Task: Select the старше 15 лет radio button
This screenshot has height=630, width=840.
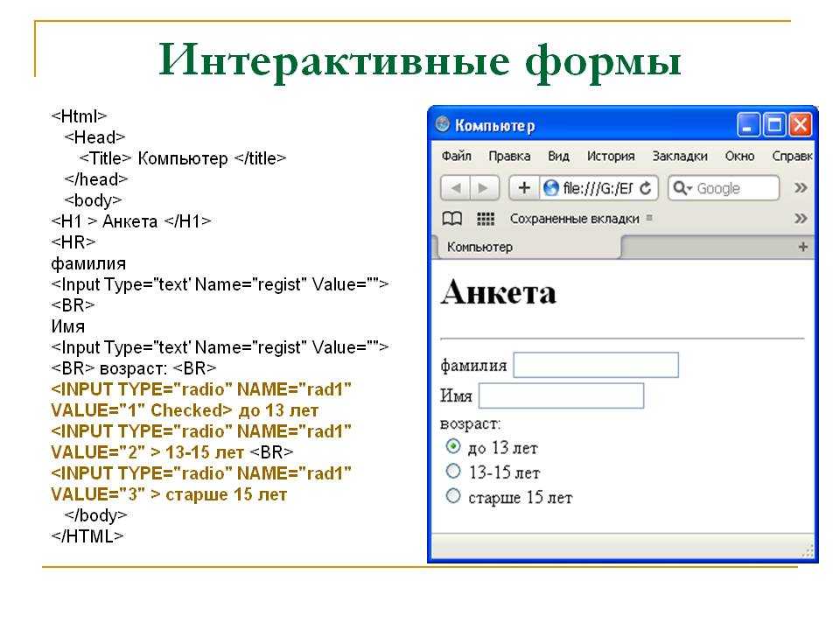Action: 453,495
